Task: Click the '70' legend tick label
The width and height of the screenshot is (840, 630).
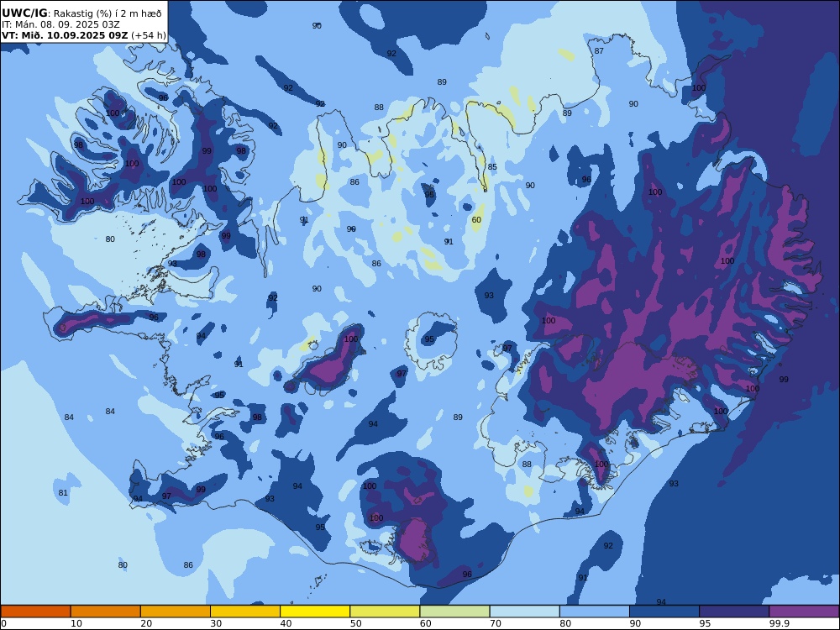Action: click(496, 623)
